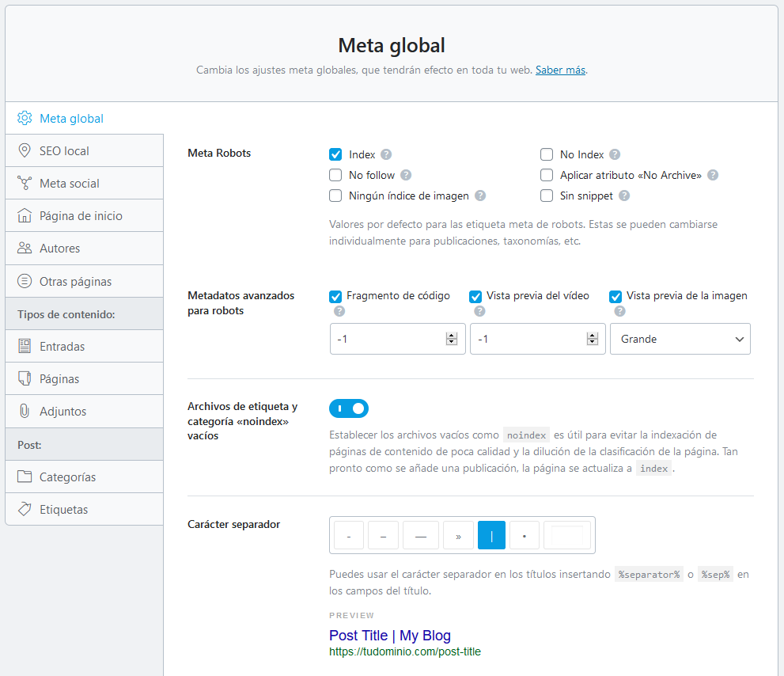Viewport: 784px width, 676px height.
Task: Open help tooltip next to Index
Action: [386, 154]
